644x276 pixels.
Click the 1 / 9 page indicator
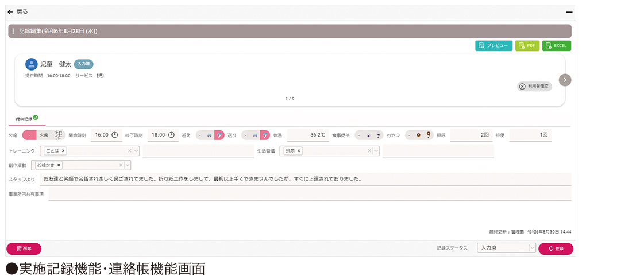[290, 99]
